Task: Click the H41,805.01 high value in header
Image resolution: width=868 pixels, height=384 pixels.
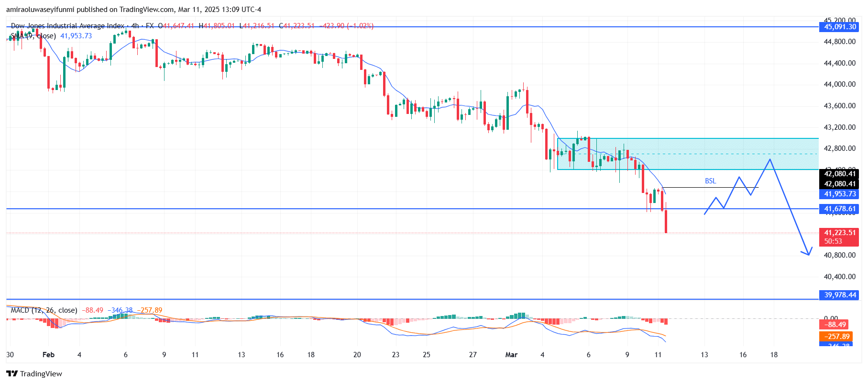Action: tap(217, 26)
